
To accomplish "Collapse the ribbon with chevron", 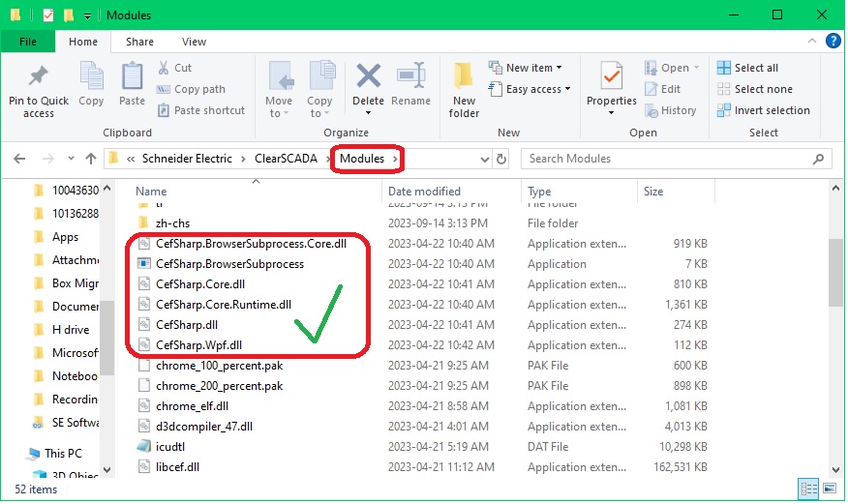I will [812, 41].
